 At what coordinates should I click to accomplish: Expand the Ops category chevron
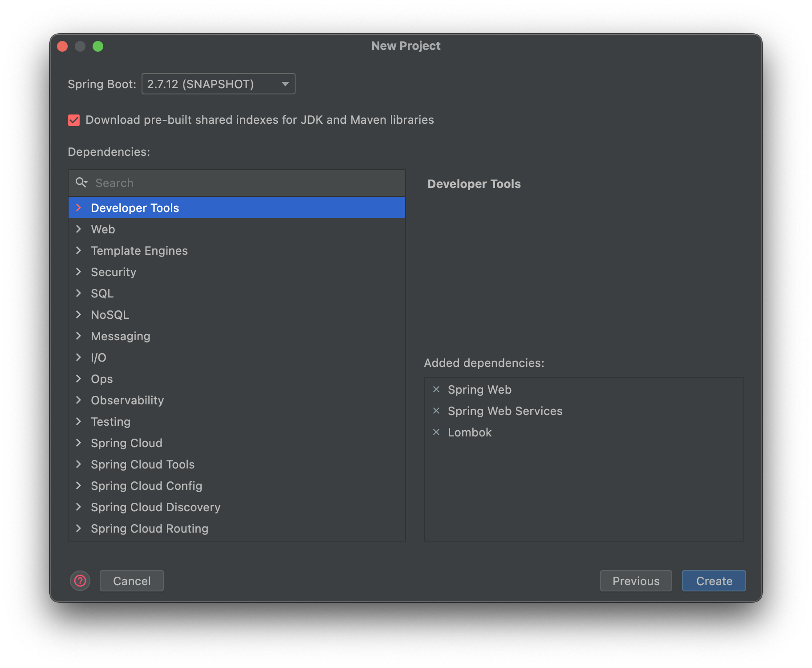[x=79, y=379]
